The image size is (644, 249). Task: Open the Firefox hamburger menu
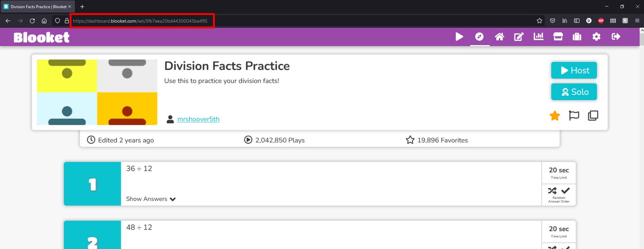pyautogui.click(x=637, y=21)
